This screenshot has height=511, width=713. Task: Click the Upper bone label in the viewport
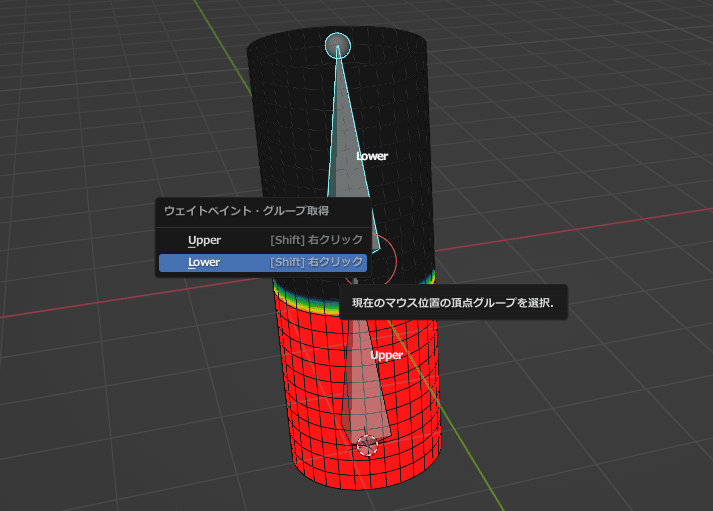coord(386,355)
